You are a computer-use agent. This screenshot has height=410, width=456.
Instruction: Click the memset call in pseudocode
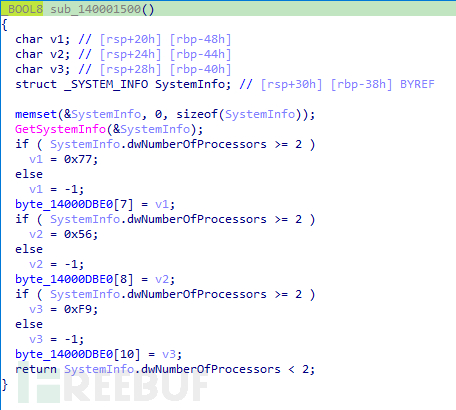[x=36, y=114]
